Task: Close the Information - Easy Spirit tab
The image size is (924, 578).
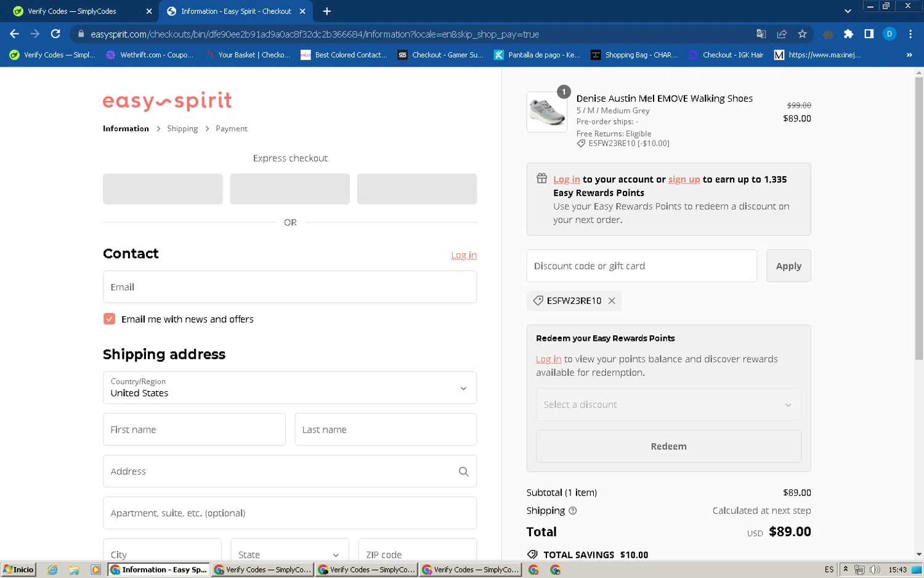Action: click(302, 11)
